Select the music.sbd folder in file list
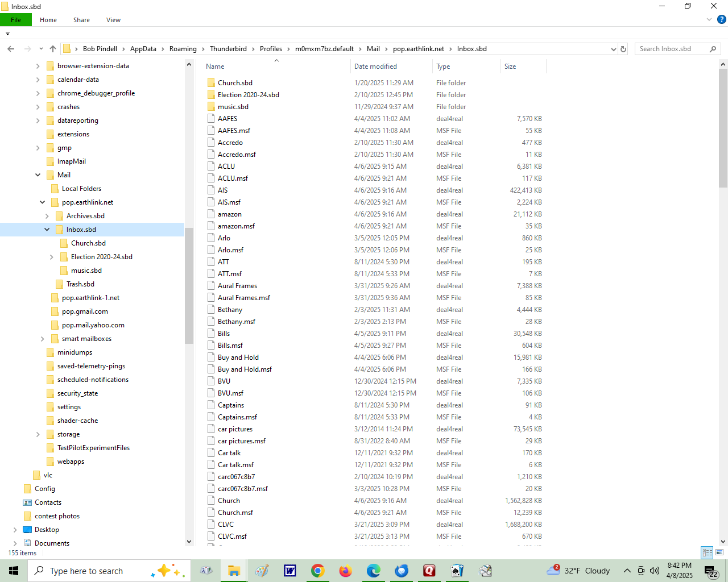This screenshot has height=582, width=728. click(x=233, y=107)
